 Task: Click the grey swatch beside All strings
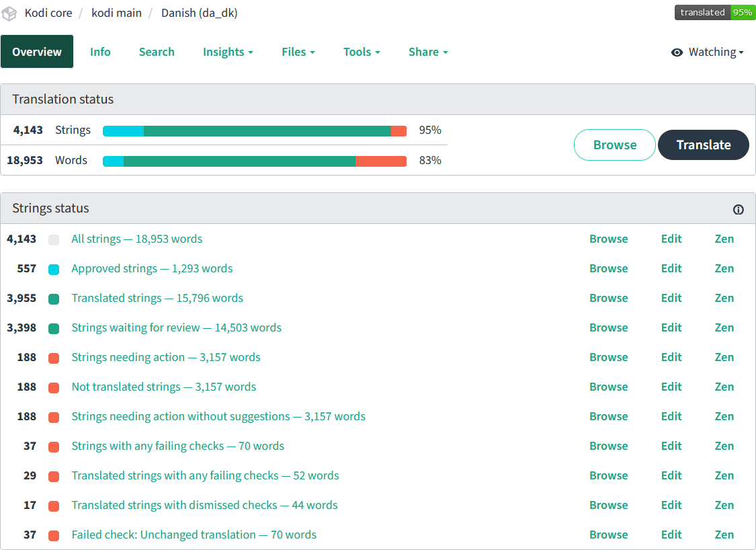pyautogui.click(x=54, y=240)
